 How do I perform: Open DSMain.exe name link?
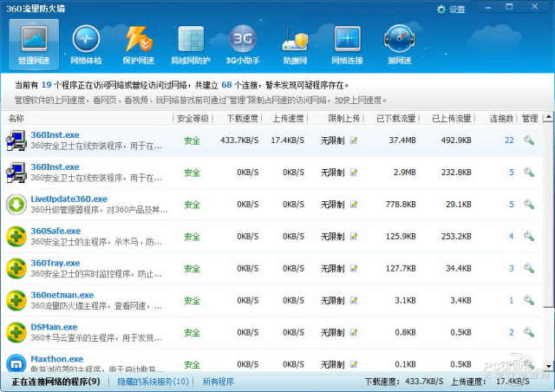tap(54, 327)
